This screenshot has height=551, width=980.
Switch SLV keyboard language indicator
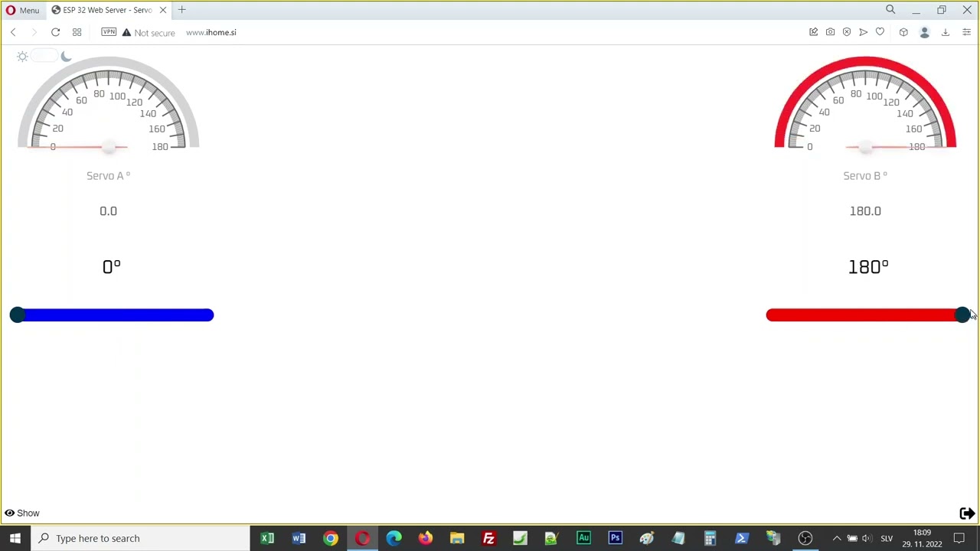coord(887,538)
